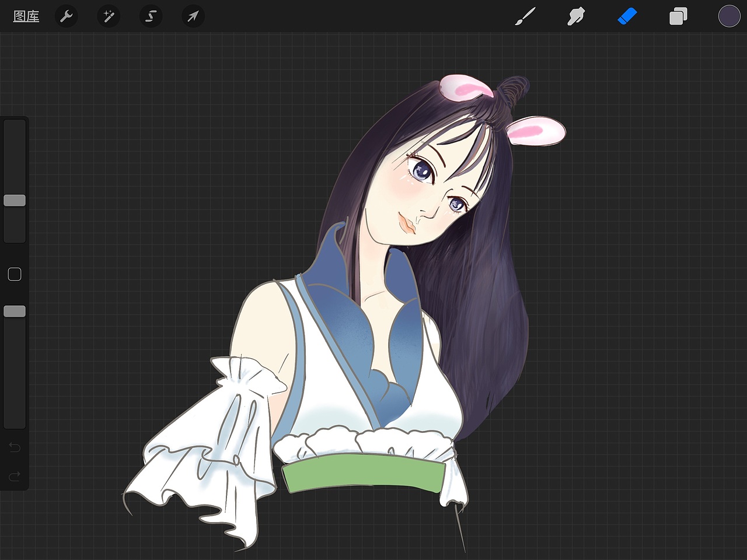Open the active color circle picker

(729, 16)
